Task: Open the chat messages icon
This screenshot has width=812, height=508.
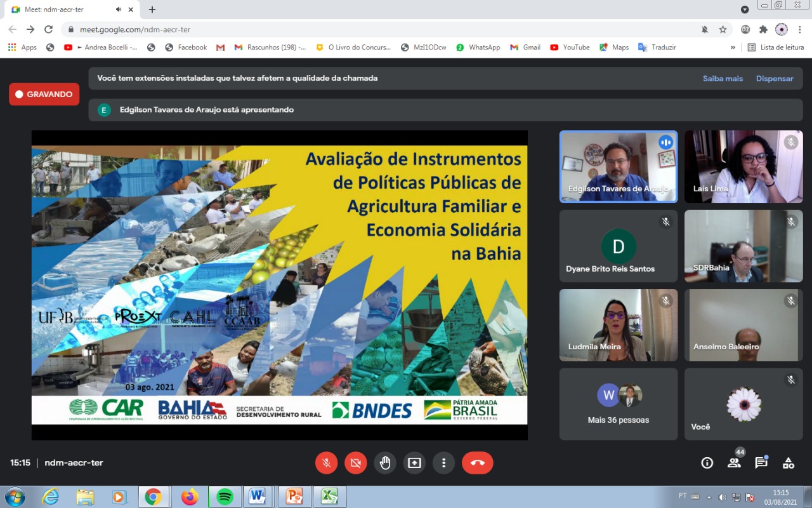Action: pyautogui.click(x=761, y=463)
